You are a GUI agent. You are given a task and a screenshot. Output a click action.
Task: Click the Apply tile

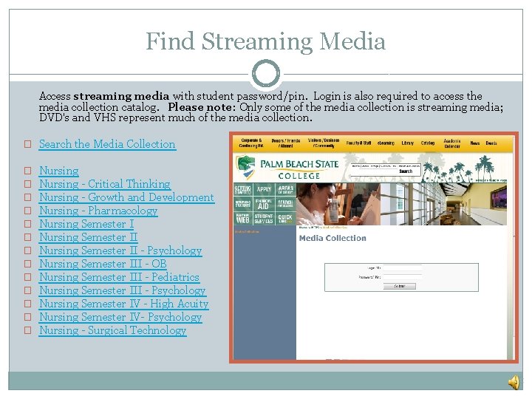click(x=264, y=190)
